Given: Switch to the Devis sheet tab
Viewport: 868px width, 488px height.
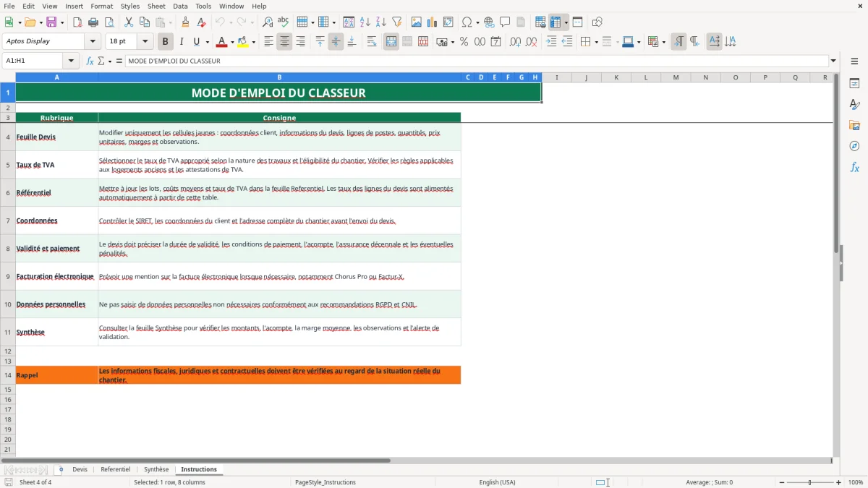Looking at the screenshot, I should (x=80, y=469).
